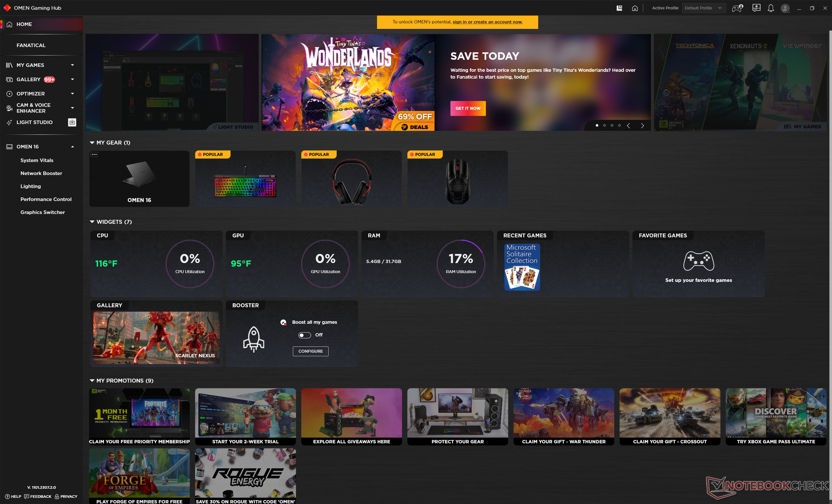Image resolution: width=832 pixels, height=504 pixels.
Task: Toggle Boost all my games switch
Action: tap(305, 335)
